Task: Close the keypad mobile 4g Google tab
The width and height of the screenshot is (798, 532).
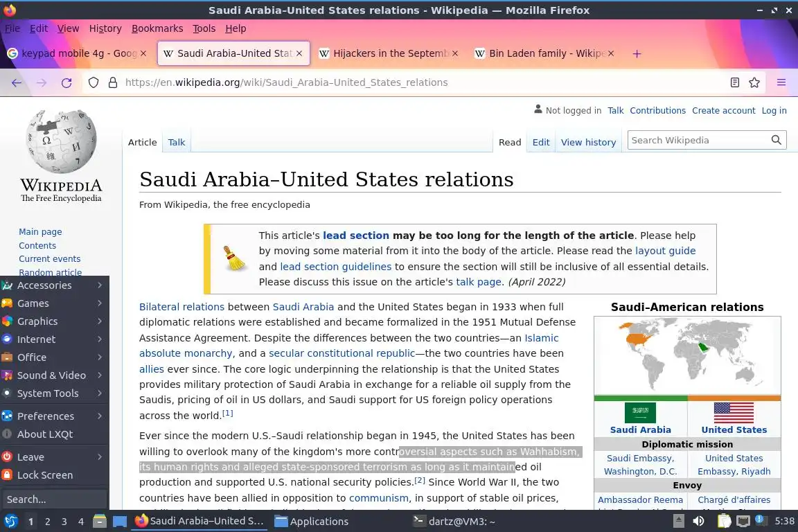Action: pyautogui.click(x=143, y=53)
